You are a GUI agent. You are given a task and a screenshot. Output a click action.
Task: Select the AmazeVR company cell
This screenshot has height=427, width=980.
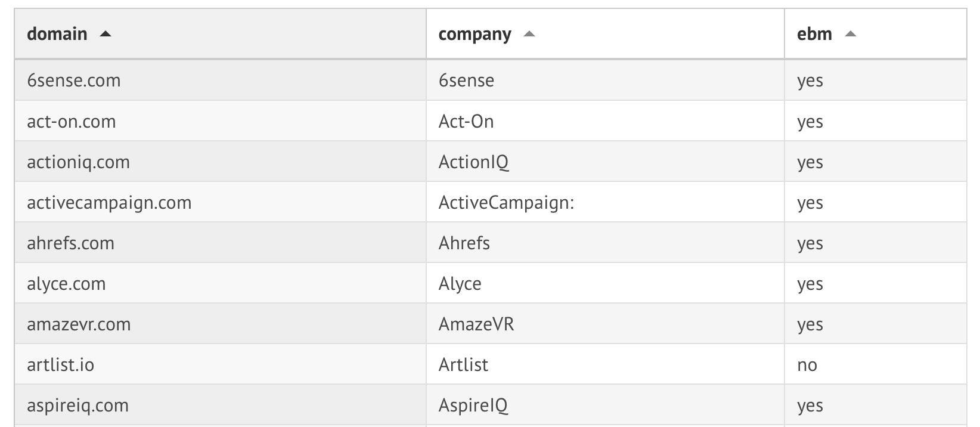coord(476,324)
